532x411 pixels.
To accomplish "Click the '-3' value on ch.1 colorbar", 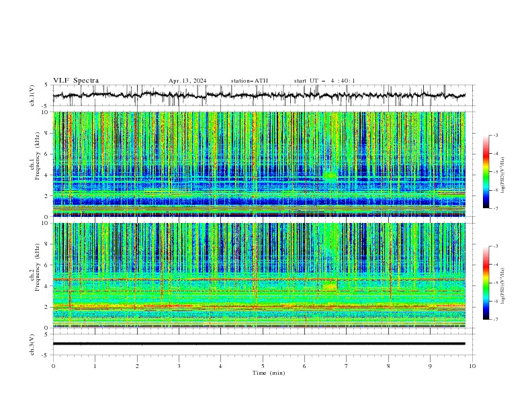I will click(x=495, y=135).
